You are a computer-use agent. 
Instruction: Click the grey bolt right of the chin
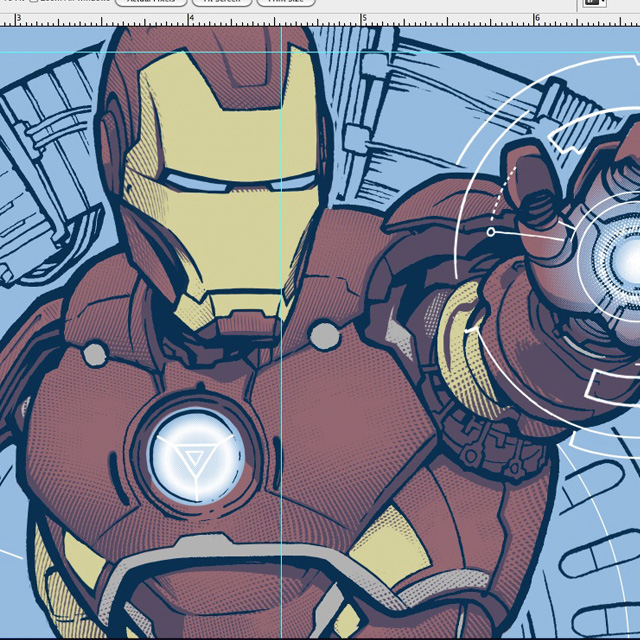[x=322, y=333]
